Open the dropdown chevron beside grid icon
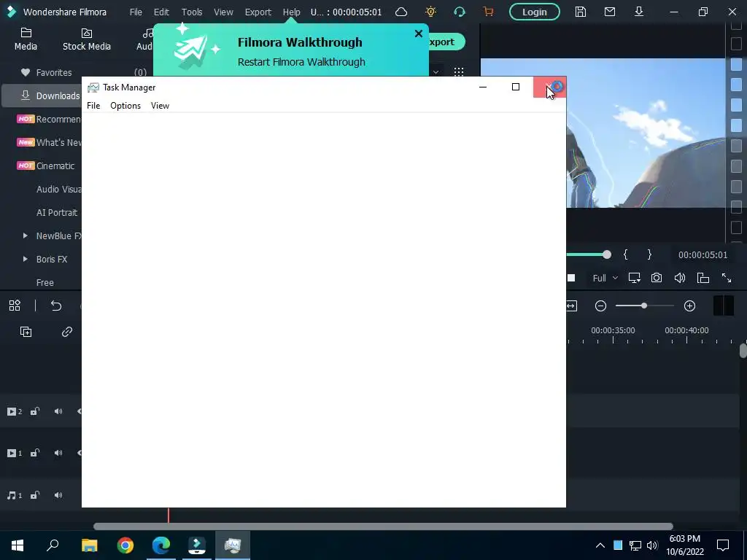The width and height of the screenshot is (747, 560). click(436, 72)
